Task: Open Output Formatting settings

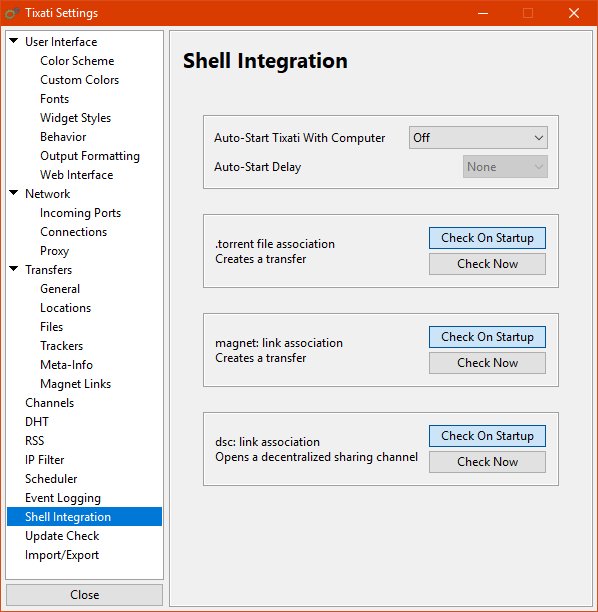Action: (90, 156)
